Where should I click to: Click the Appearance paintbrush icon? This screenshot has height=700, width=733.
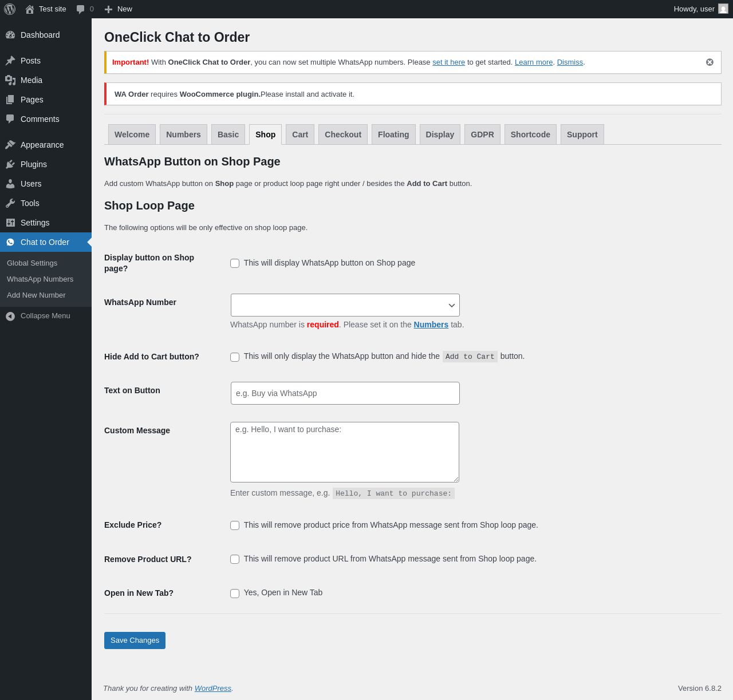pyautogui.click(x=10, y=145)
